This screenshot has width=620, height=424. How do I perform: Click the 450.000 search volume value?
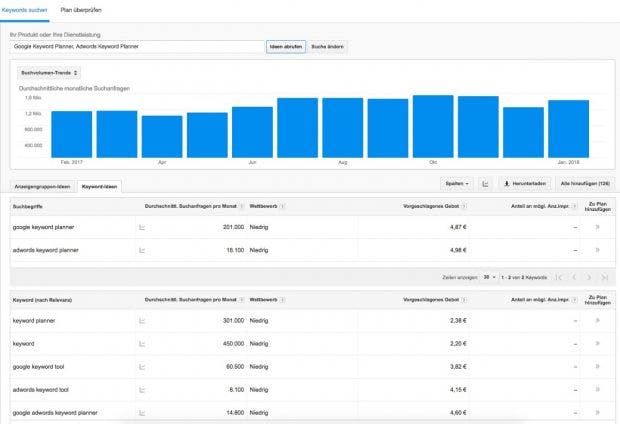coord(233,344)
